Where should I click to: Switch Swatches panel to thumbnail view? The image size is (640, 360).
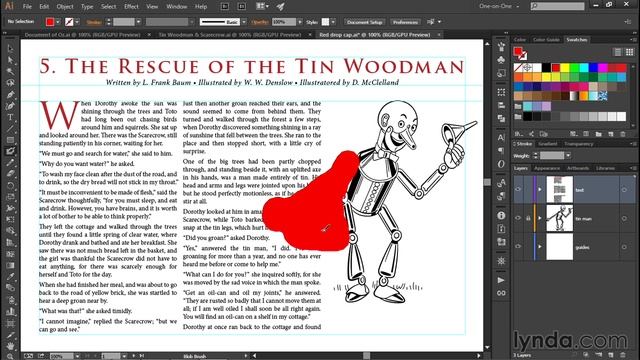coord(629,52)
